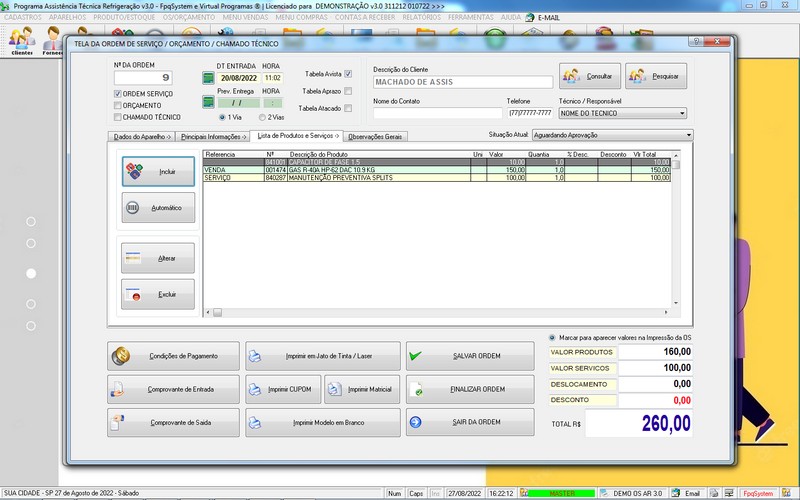Click Imprimir Modelo em Branco
The width and height of the screenshot is (800, 500).
[323, 422]
